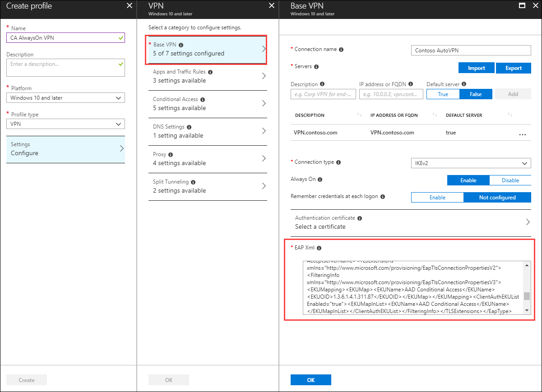Click the info icon next to DNS Settings

tap(190, 127)
